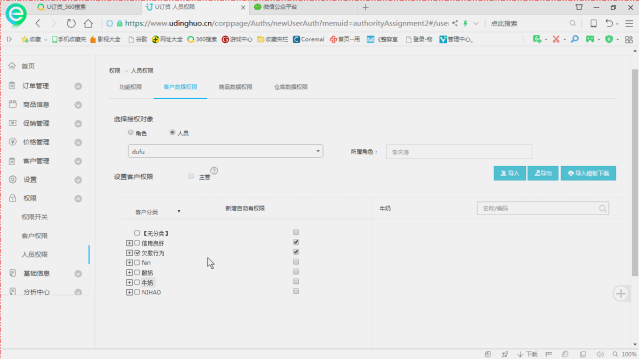This screenshot has height=360, width=640.
Task: Open a new browser tab
Action: tap(365, 7)
